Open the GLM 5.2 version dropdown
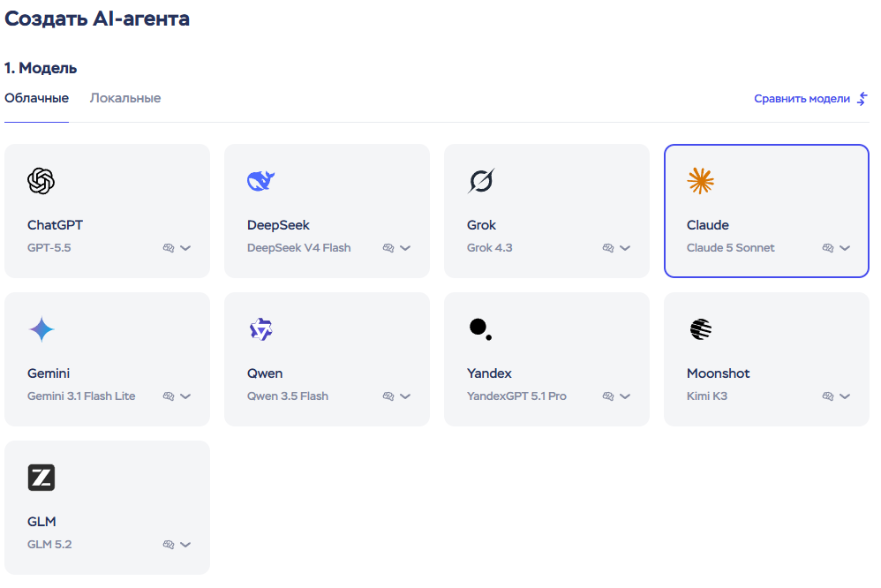 coord(185,545)
